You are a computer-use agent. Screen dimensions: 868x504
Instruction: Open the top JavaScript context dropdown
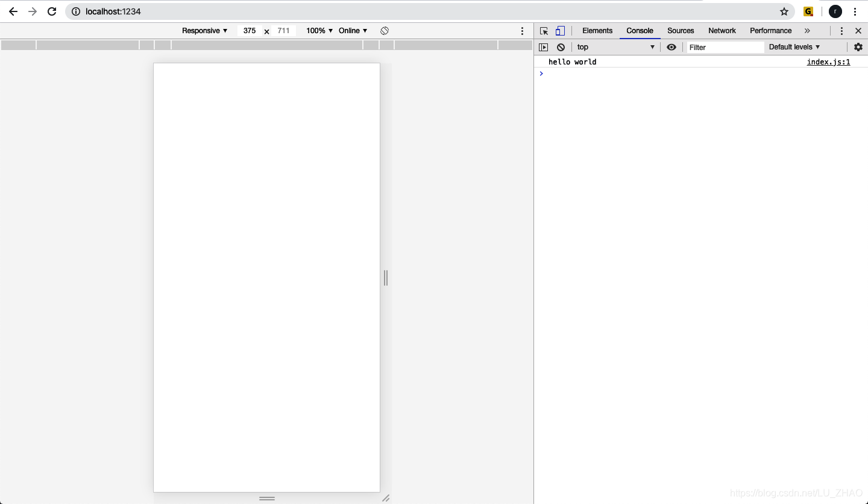(615, 47)
